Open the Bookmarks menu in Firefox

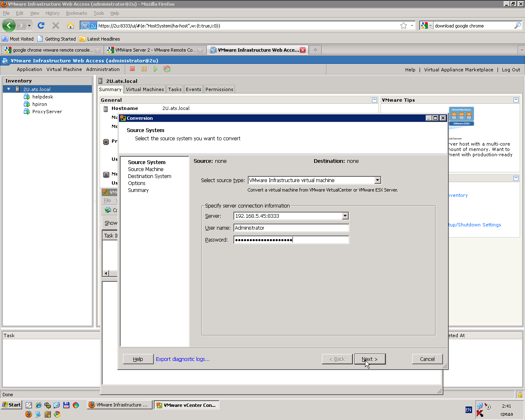coord(76,13)
